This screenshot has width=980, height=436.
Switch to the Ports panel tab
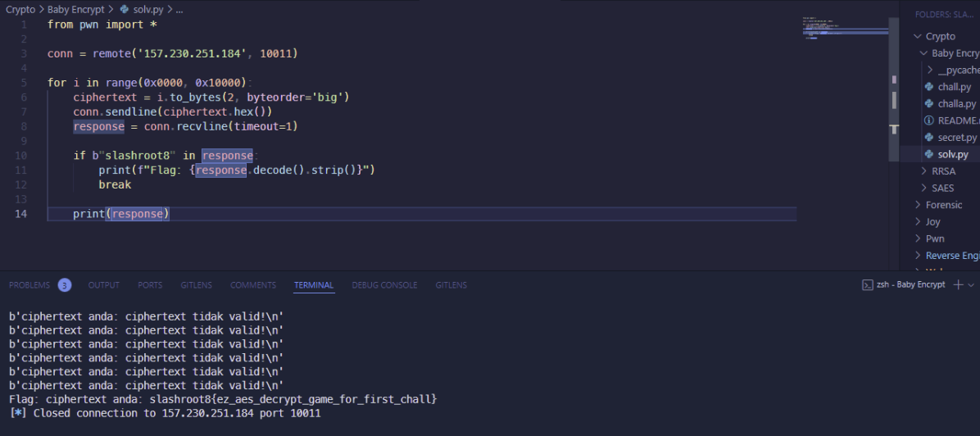pyautogui.click(x=150, y=285)
